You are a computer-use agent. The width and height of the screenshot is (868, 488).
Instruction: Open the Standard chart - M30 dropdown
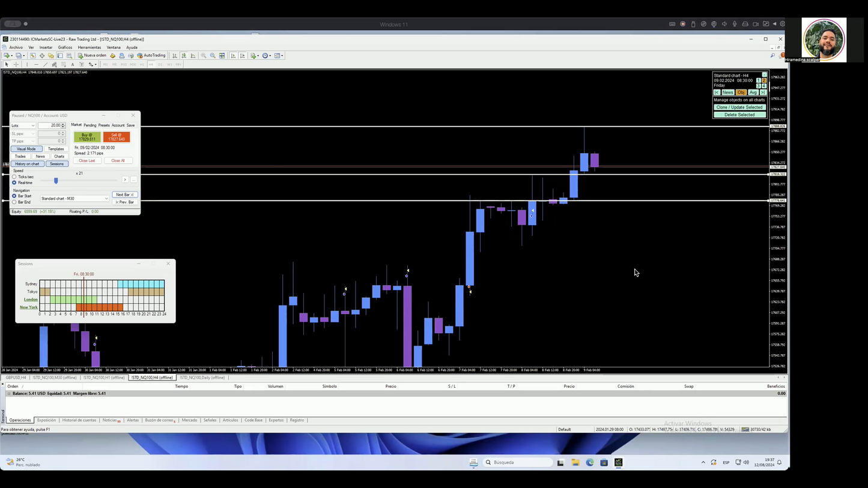(74, 199)
